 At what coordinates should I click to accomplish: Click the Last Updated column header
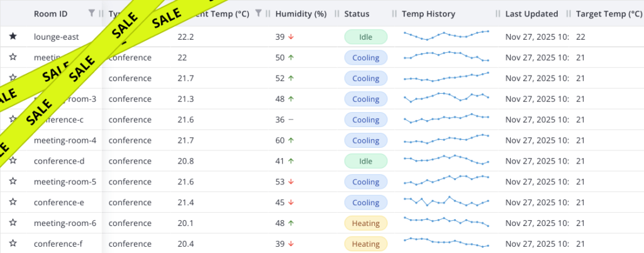tap(531, 13)
